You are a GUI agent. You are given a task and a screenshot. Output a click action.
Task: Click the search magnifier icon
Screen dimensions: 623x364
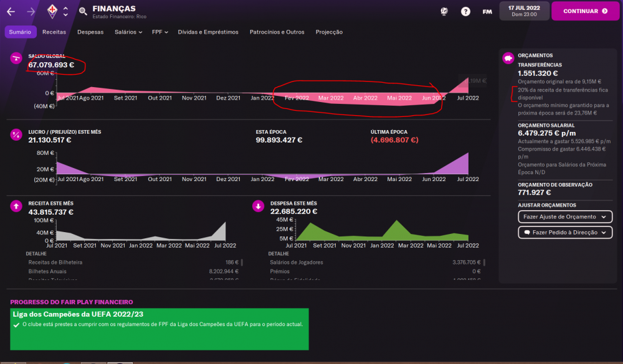click(83, 11)
